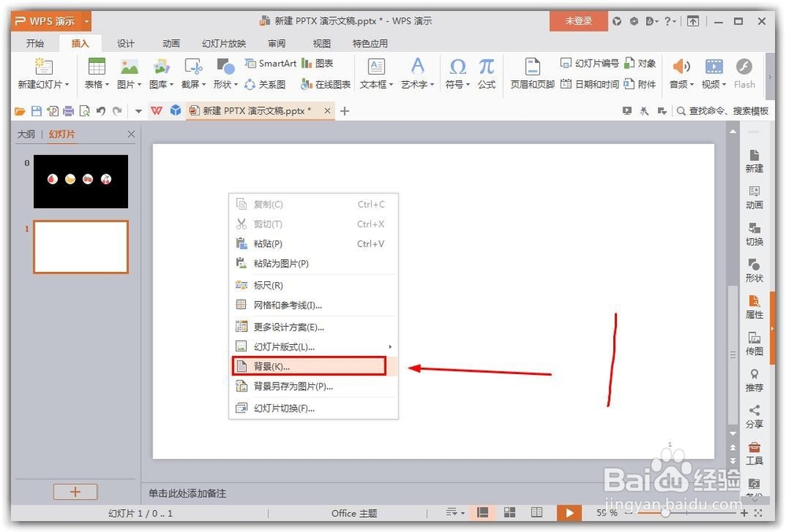Insert an 附件 attachment
The width and height of the screenshot is (786, 532).
coord(640,84)
